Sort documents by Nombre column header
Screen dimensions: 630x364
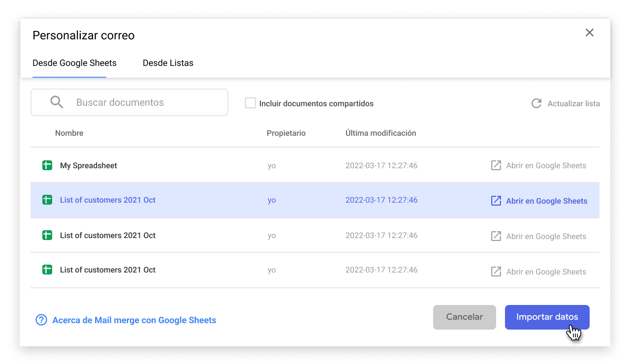pyautogui.click(x=69, y=133)
